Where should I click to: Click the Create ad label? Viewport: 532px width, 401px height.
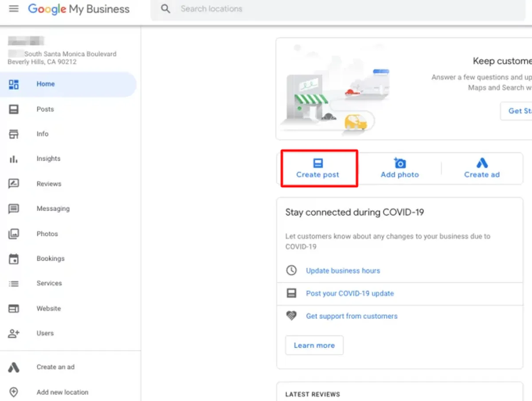482,175
